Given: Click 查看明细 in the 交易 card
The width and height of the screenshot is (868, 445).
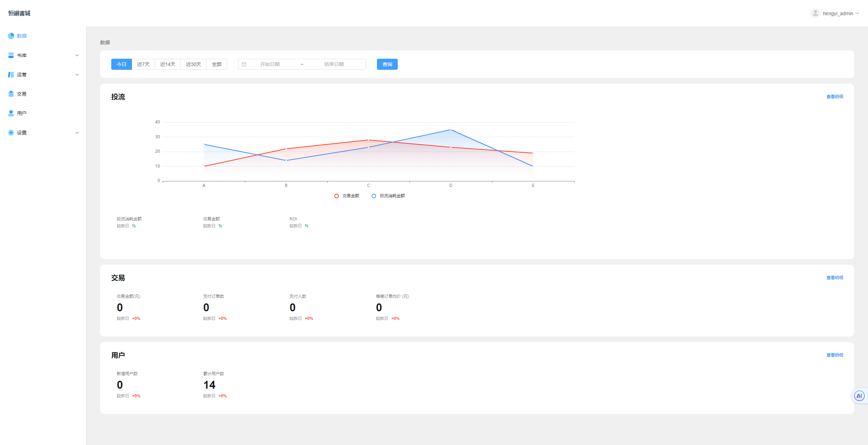Looking at the screenshot, I should (835, 278).
